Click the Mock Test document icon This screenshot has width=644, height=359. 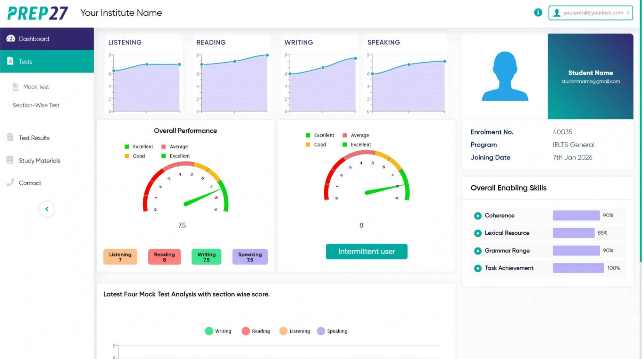coord(15,87)
